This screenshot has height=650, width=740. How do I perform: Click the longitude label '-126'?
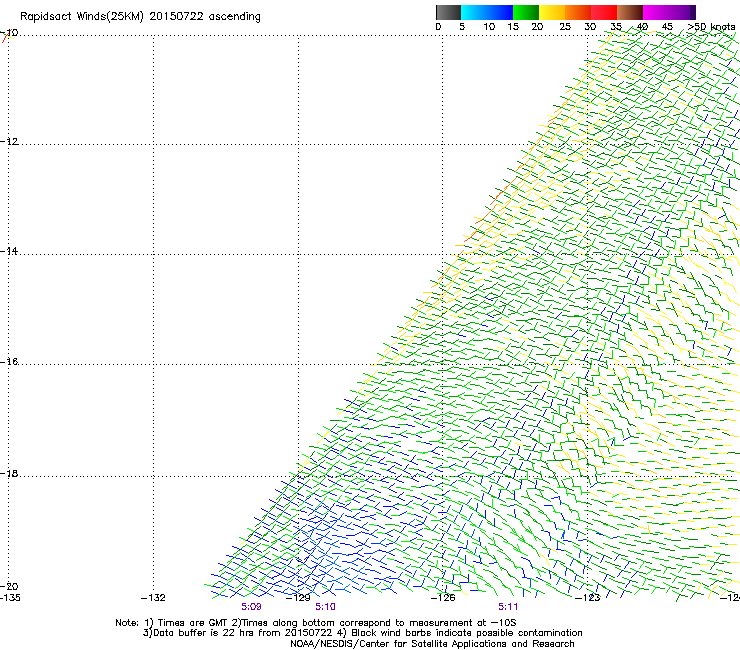coord(443,598)
